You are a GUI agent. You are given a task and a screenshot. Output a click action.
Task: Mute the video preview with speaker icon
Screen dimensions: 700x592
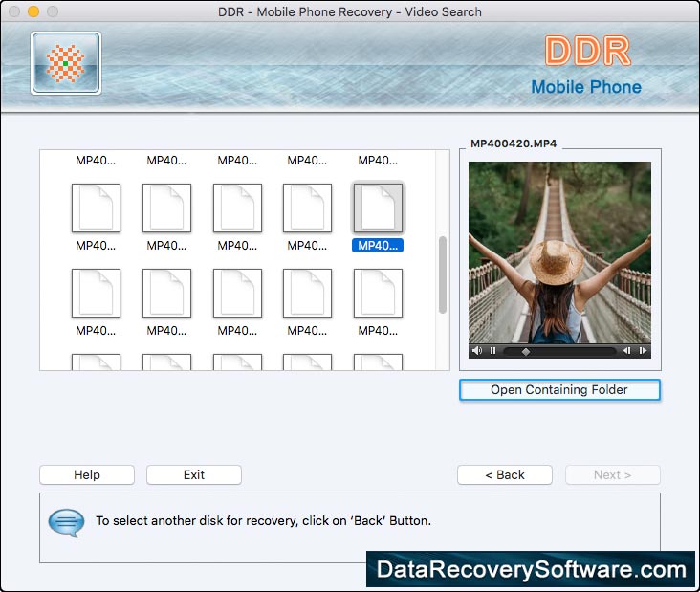click(477, 350)
